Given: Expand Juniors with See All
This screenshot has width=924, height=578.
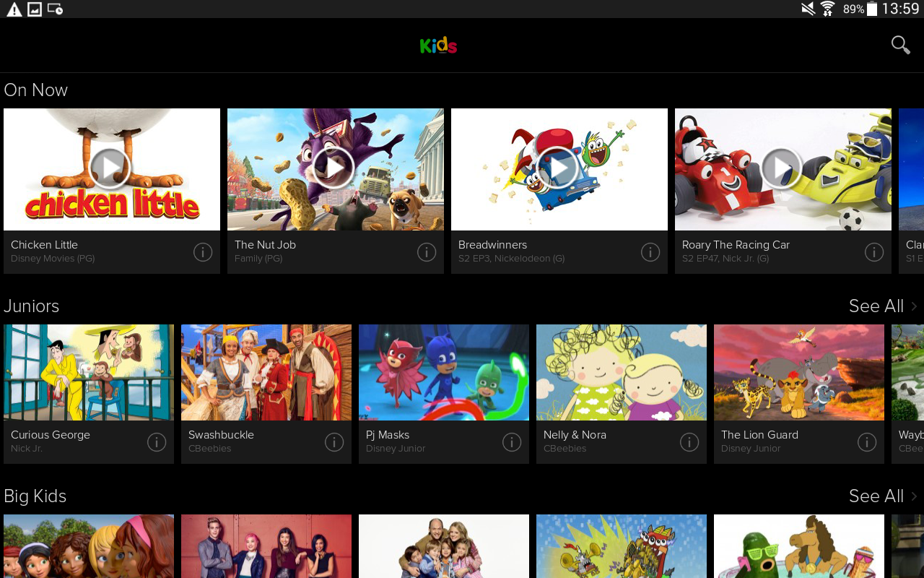Looking at the screenshot, I should [883, 306].
